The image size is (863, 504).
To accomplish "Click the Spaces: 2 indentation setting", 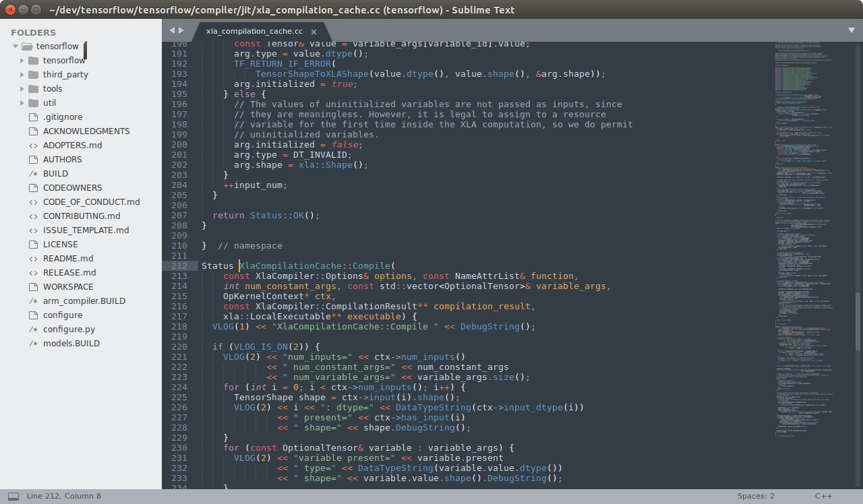I will tap(755, 495).
